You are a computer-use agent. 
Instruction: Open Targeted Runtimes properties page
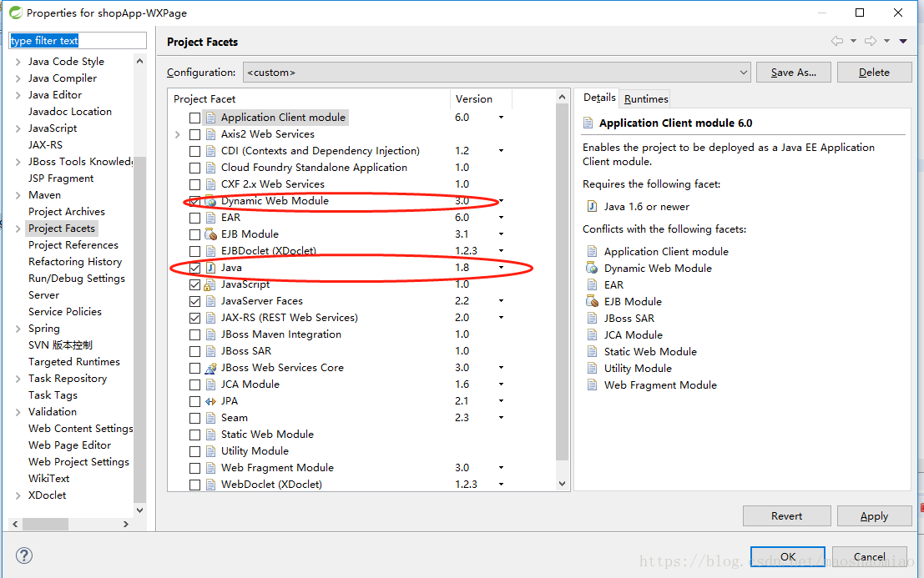coord(74,362)
